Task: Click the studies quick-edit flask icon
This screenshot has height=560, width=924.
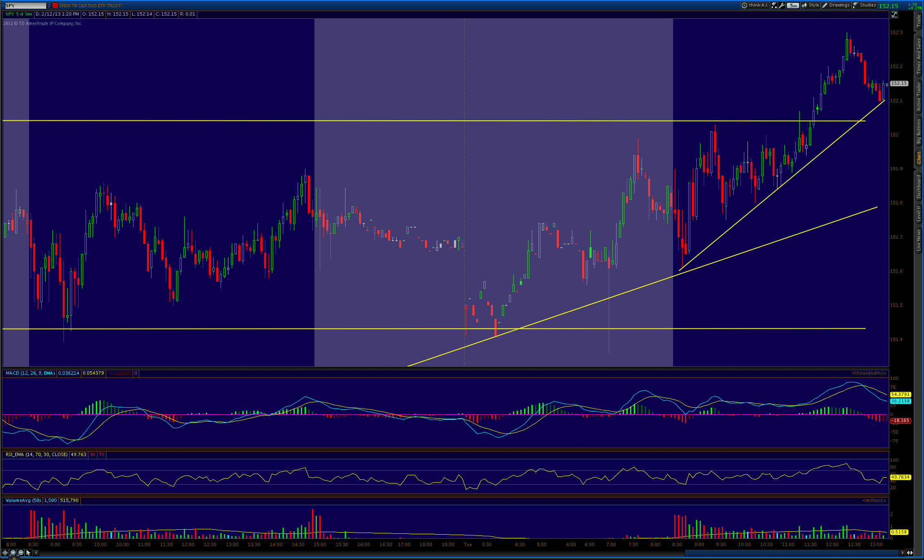Action: [x=774, y=5]
